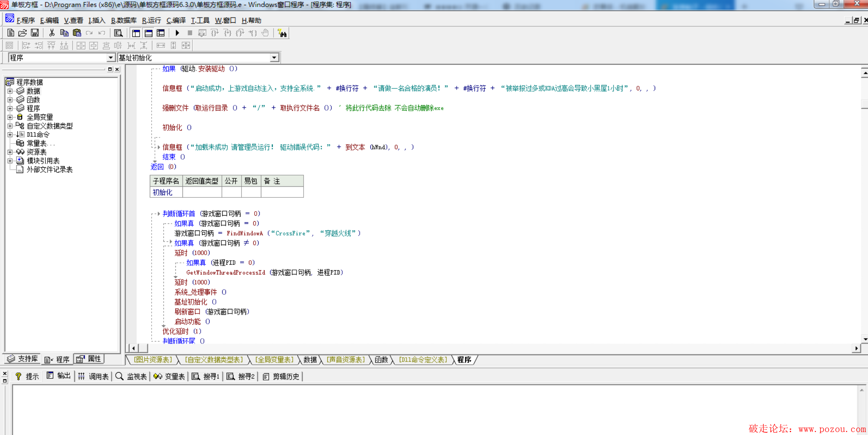
Task: Expand the Dll命令 tree node
Action: 10,135
